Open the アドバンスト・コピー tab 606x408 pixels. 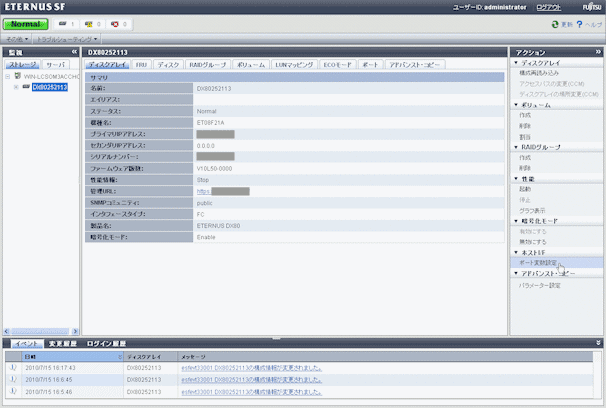415,65
